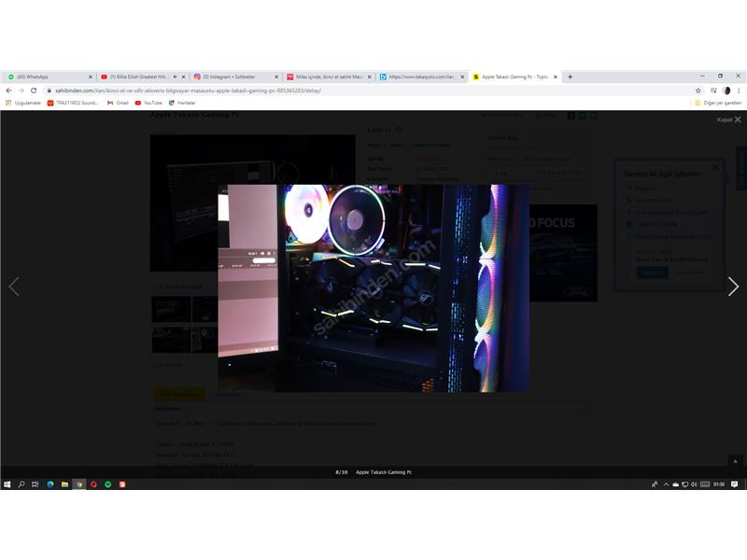Open the YouTube bookmark

pos(148,103)
